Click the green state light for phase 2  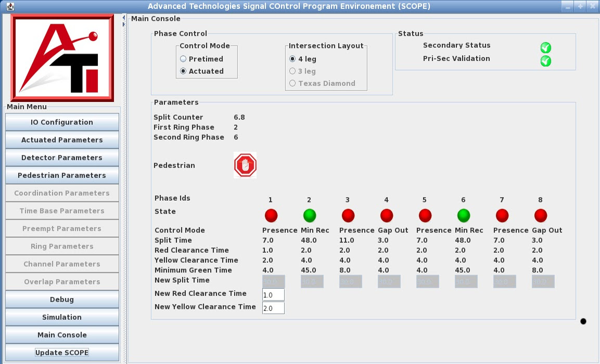pyautogui.click(x=309, y=215)
